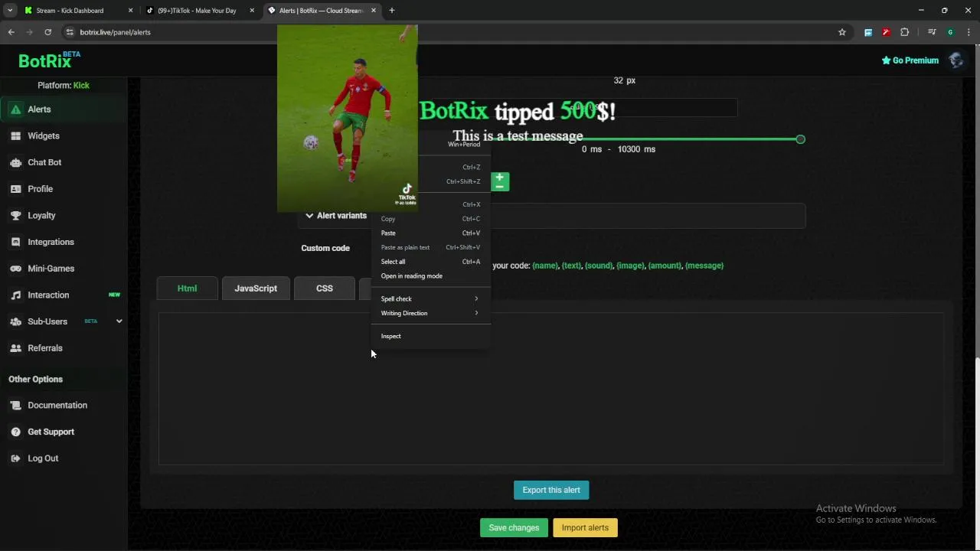The image size is (980, 551).
Task: Click the custom code editor area
Action: click(551, 389)
